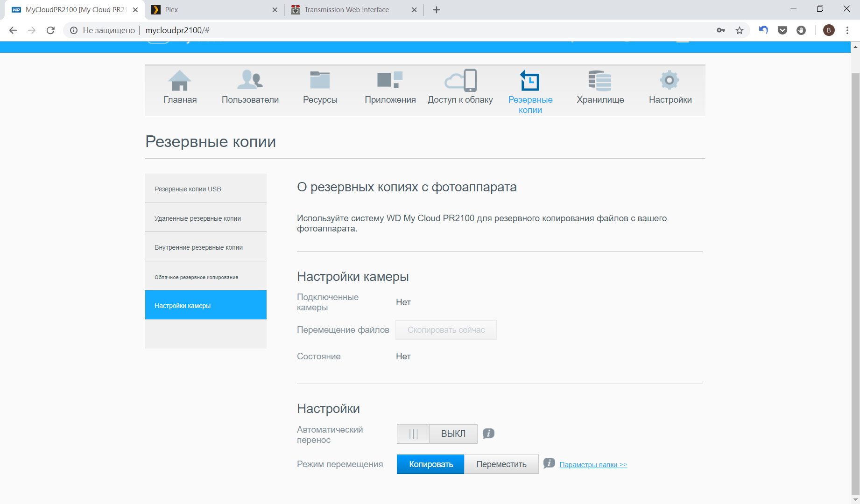Click the saved passwords key icon
Image resolution: width=860 pixels, height=504 pixels.
click(721, 30)
